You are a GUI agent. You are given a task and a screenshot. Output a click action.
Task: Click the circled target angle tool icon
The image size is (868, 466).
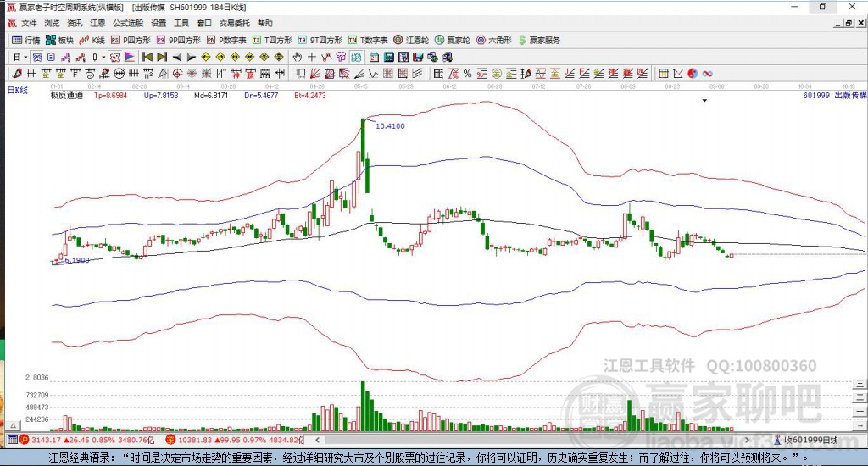point(176,73)
